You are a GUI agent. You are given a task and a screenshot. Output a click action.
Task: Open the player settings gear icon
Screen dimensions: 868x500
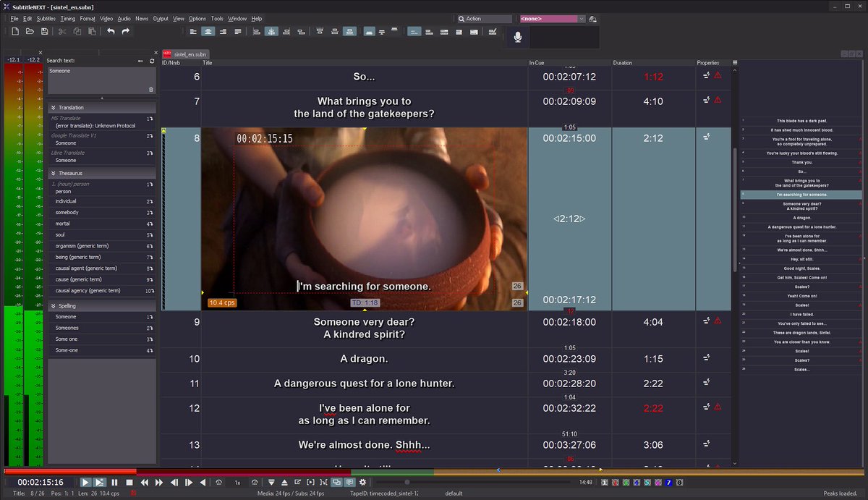(x=363, y=482)
